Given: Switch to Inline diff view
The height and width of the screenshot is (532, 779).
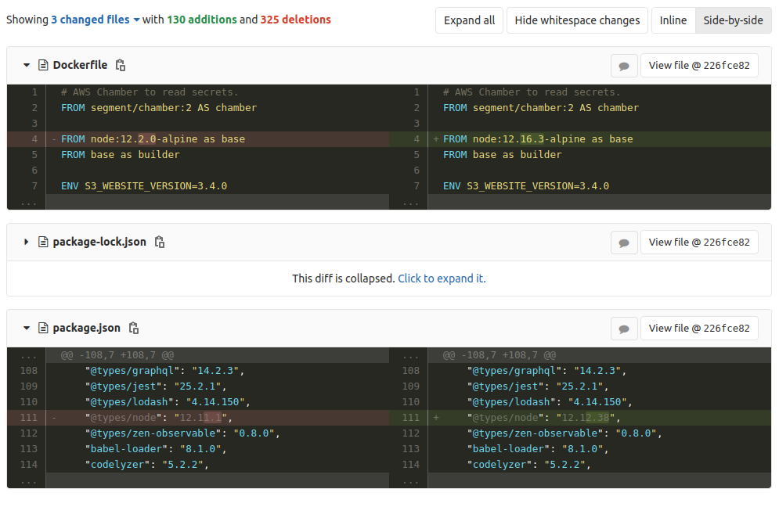Looking at the screenshot, I should [673, 20].
